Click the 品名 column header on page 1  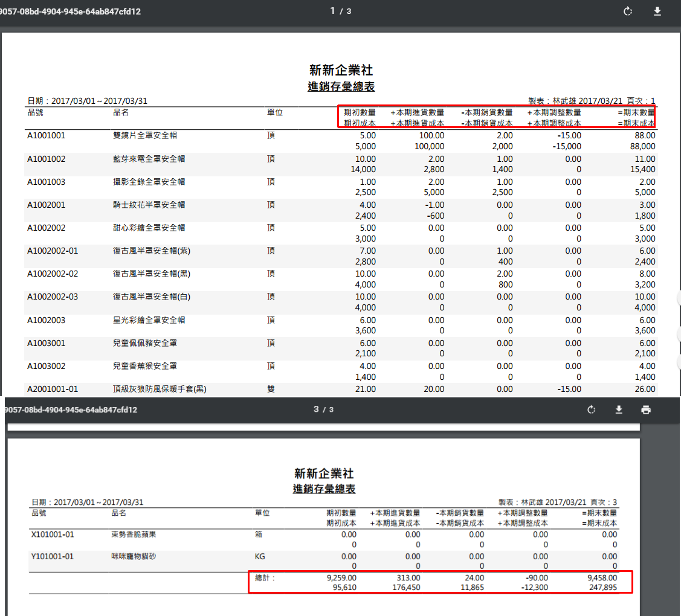click(121, 112)
